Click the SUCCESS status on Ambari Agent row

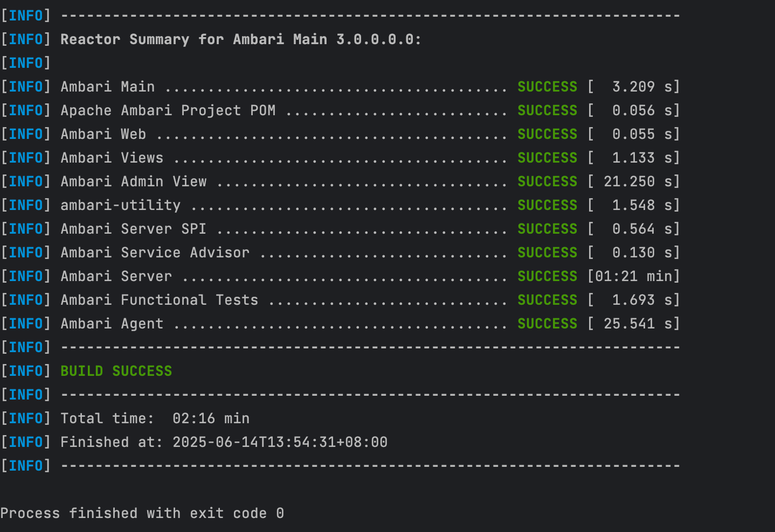(548, 324)
